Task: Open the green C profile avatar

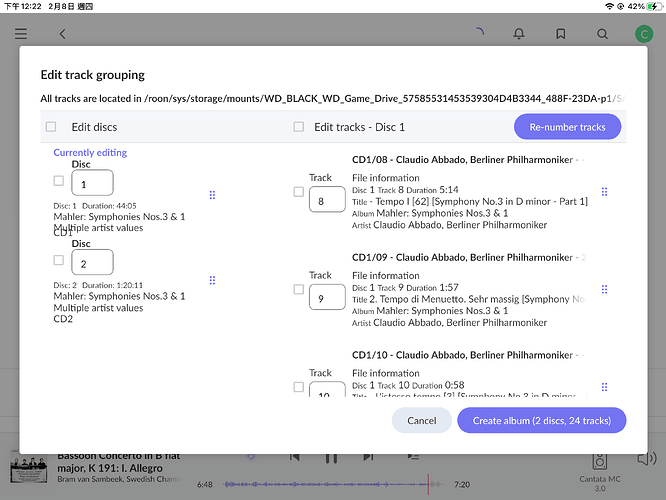Action: 644,34
